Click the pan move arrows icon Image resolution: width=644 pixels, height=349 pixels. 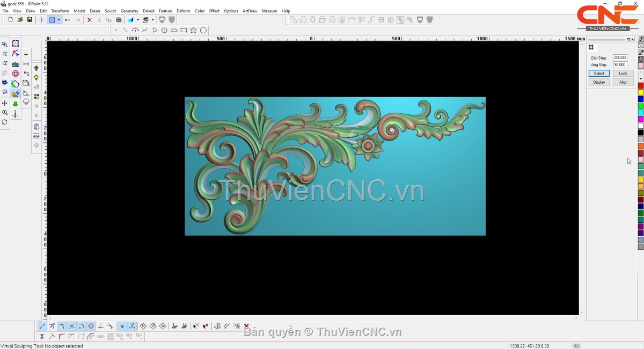5,103
